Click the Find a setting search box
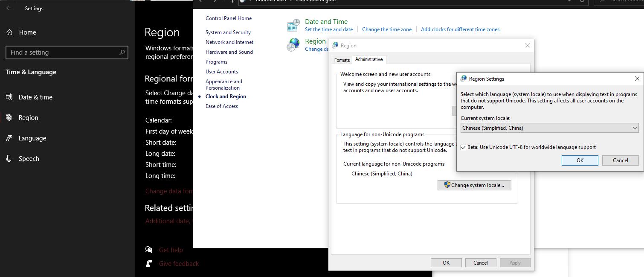The width and height of the screenshot is (644, 277). [x=64, y=52]
